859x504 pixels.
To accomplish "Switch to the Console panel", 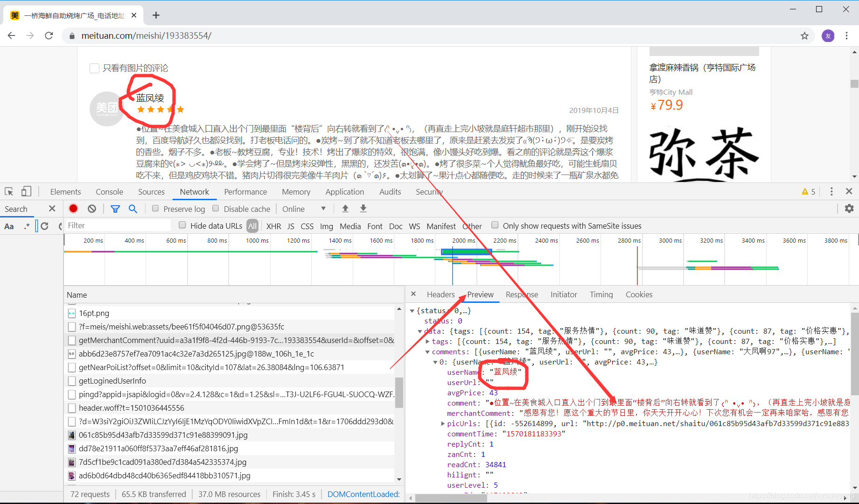I will click(x=109, y=192).
